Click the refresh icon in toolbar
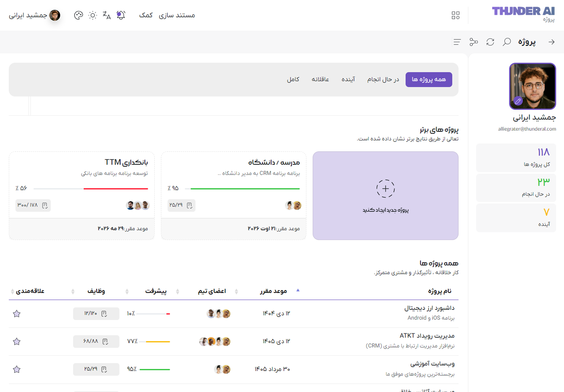This screenshot has width=564, height=392. pos(490,42)
